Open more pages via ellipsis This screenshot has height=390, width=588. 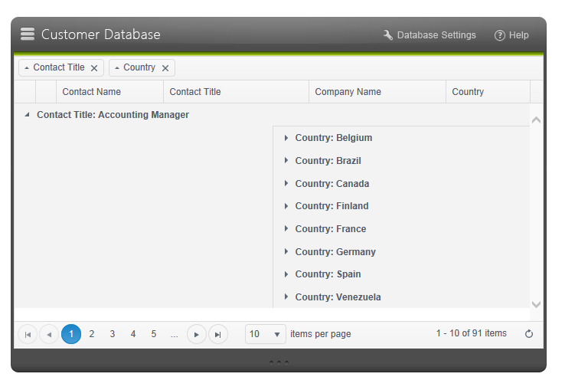(175, 334)
